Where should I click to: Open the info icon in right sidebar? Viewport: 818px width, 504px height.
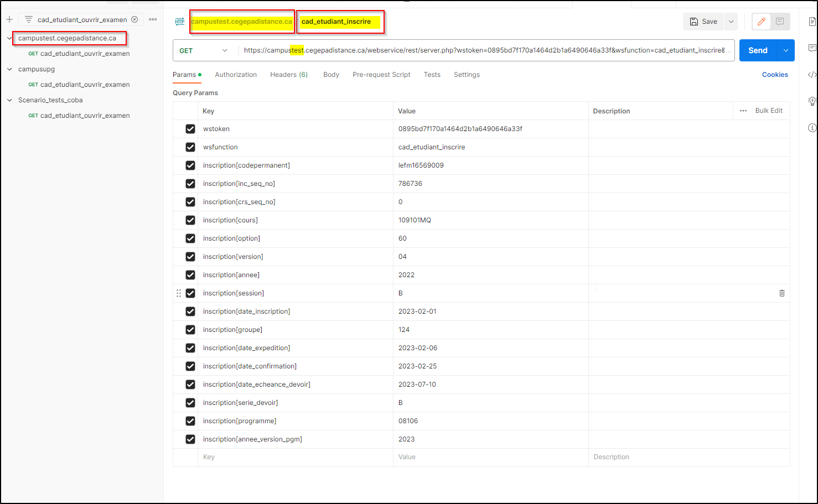tap(811, 128)
